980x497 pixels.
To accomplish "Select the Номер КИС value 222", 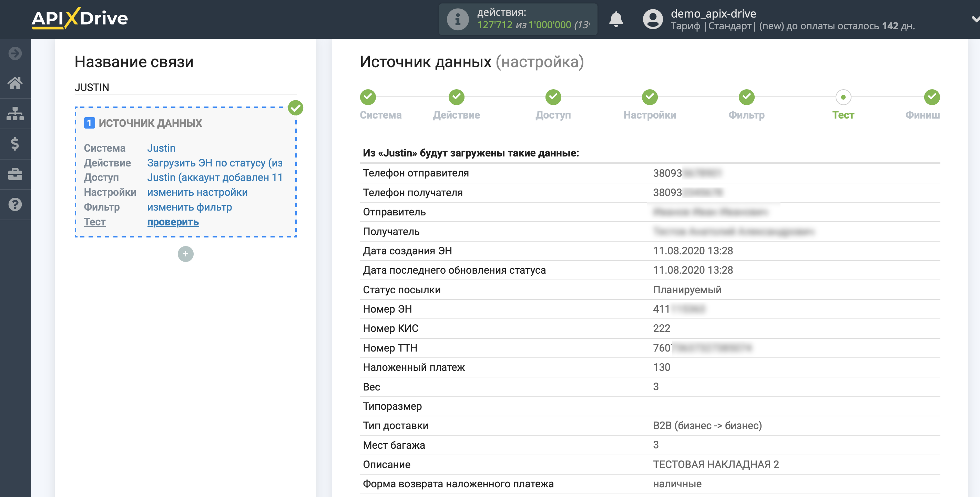I will click(x=662, y=328).
